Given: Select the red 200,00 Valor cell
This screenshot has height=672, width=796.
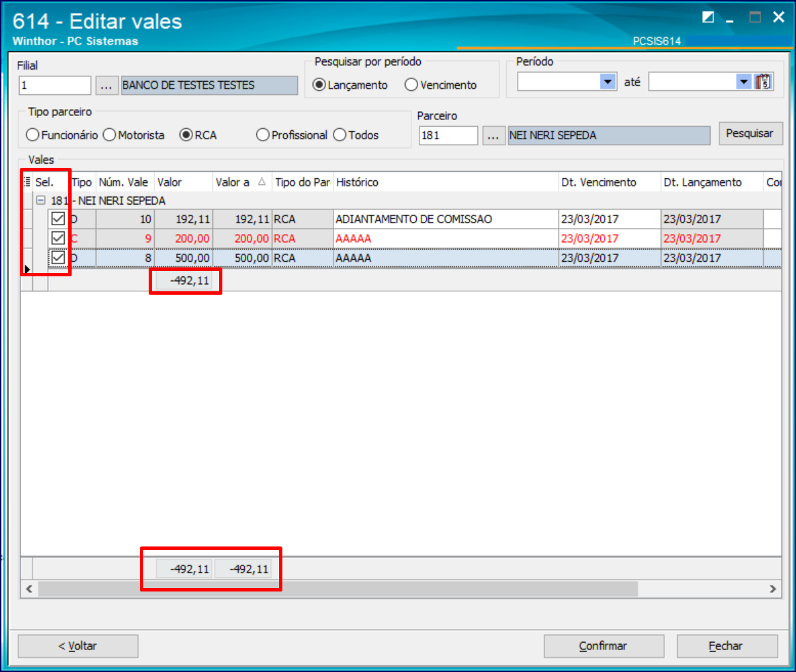Looking at the screenshot, I should pos(183,238).
